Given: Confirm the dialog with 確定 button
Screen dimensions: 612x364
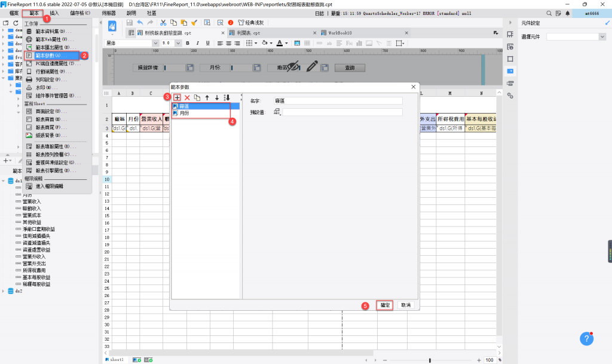Looking at the screenshot, I should [x=385, y=305].
